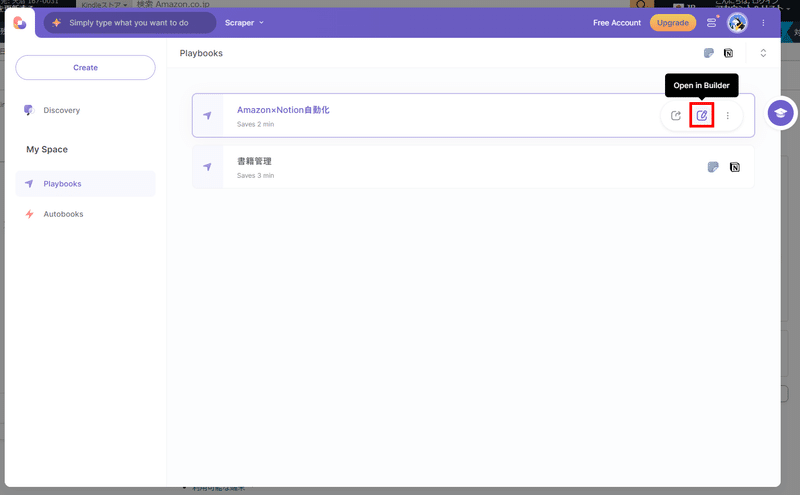Toggle the expand/collapse chevrons in Playbooks header
The image size is (800, 495).
763,53
